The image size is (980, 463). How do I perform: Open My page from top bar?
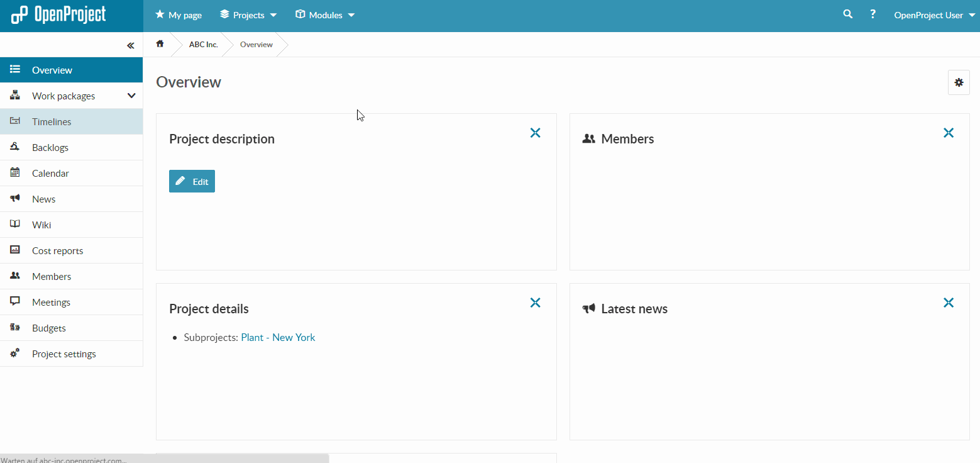point(179,15)
